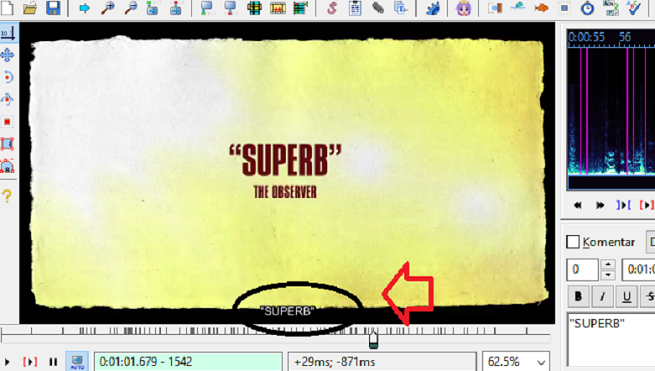Click the audio spectrum display
This screenshot has height=371, width=655.
611,111
